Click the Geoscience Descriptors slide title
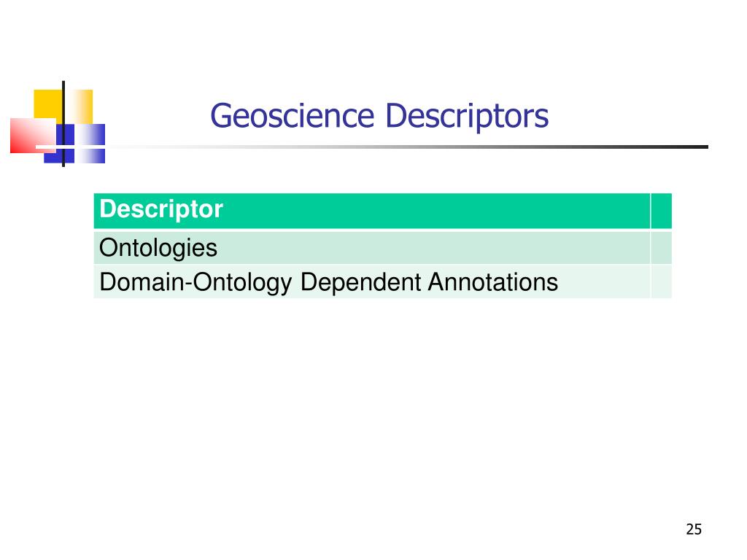The width and height of the screenshot is (747, 560). (x=379, y=116)
